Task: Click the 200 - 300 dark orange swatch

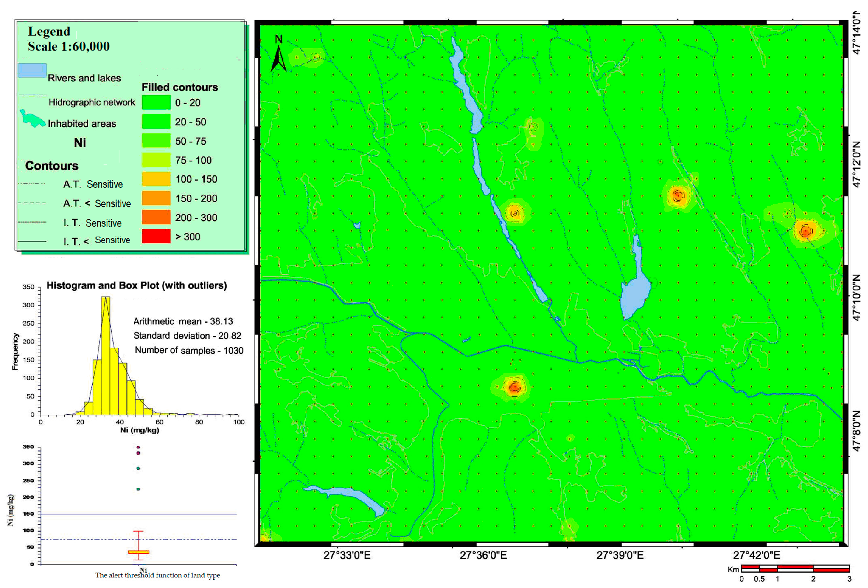Action: (156, 218)
